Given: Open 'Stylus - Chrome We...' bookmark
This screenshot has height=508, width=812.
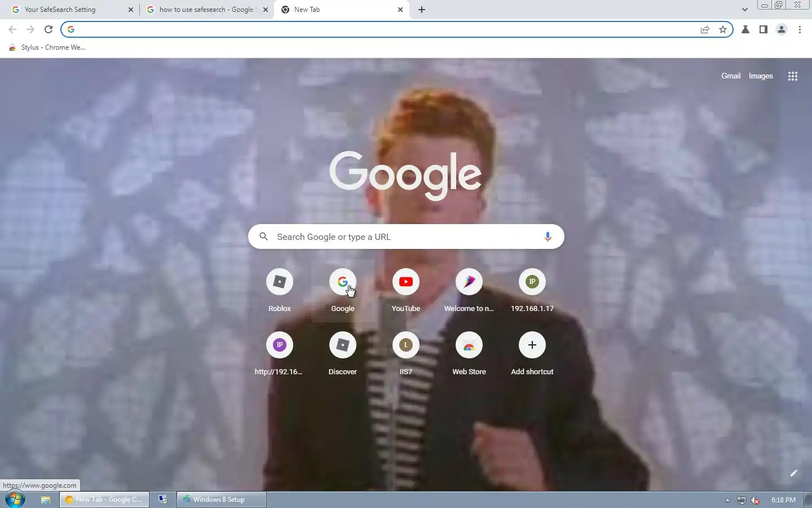Looking at the screenshot, I should (x=47, y=47).
